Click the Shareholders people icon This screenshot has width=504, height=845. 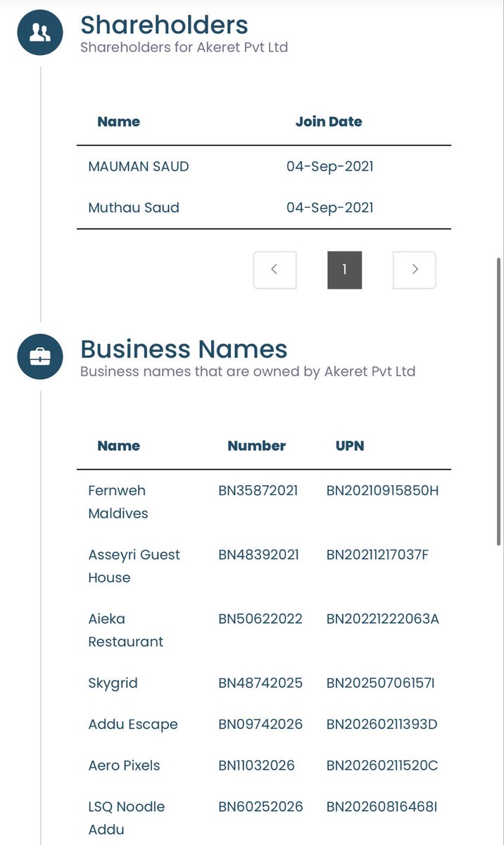pos(40,32)
